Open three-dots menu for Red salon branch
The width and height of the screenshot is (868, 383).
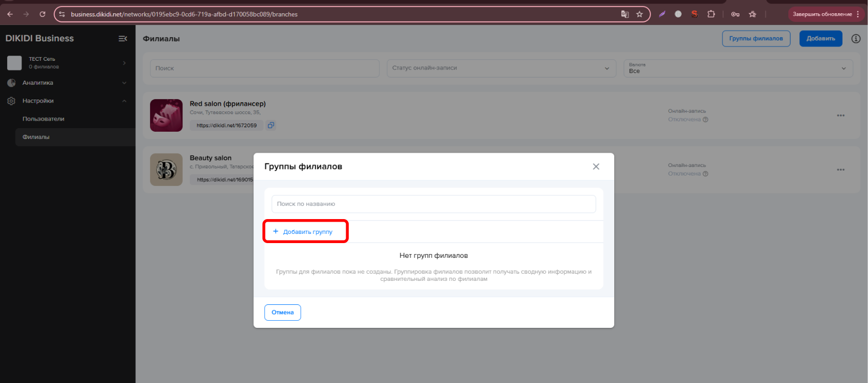840,115
